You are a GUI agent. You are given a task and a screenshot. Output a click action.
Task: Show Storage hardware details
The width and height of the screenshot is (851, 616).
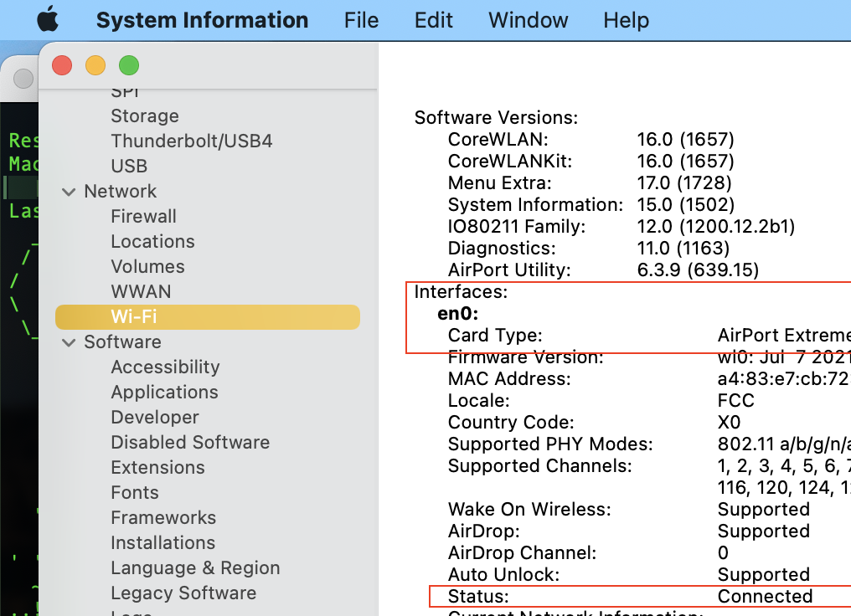click(144, 116)
